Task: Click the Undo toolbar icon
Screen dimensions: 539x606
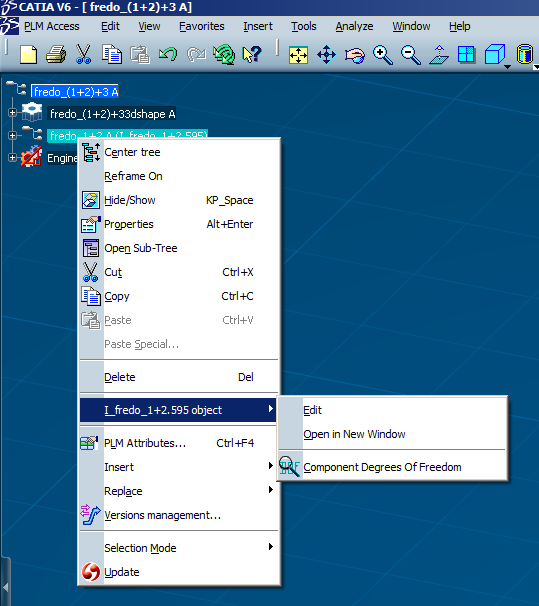Action: click(168, 54)
